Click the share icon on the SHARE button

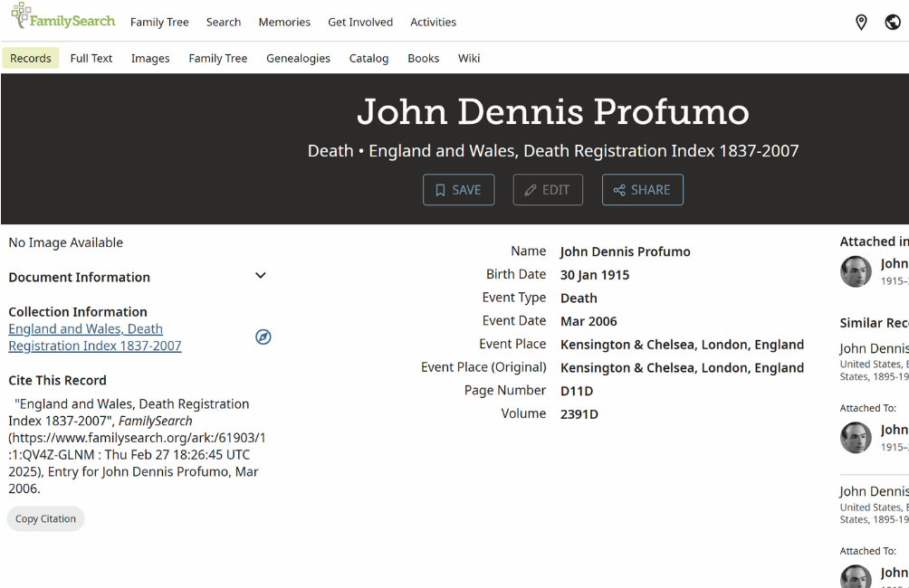tap(619, 189)
